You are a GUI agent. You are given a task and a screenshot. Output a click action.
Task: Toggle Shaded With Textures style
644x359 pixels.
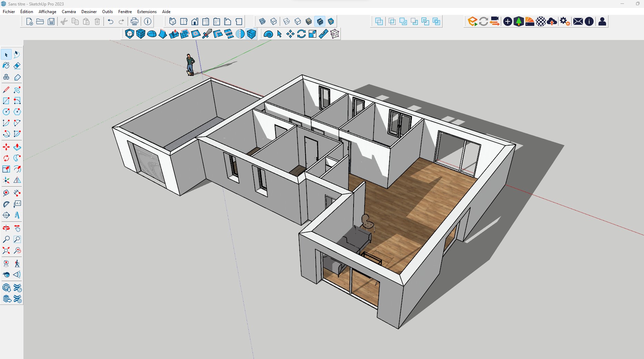click(320, 21)
